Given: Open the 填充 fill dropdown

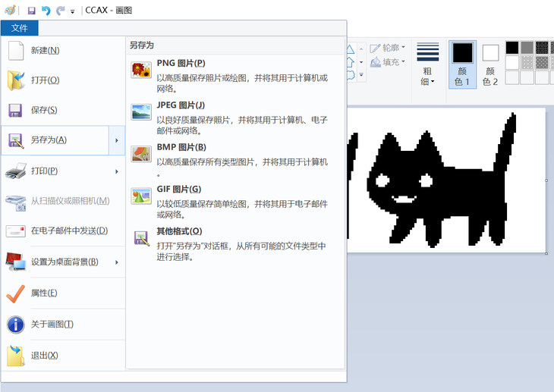Looking at the screenshot, I should pyautogui.click(x=388, y=62).
